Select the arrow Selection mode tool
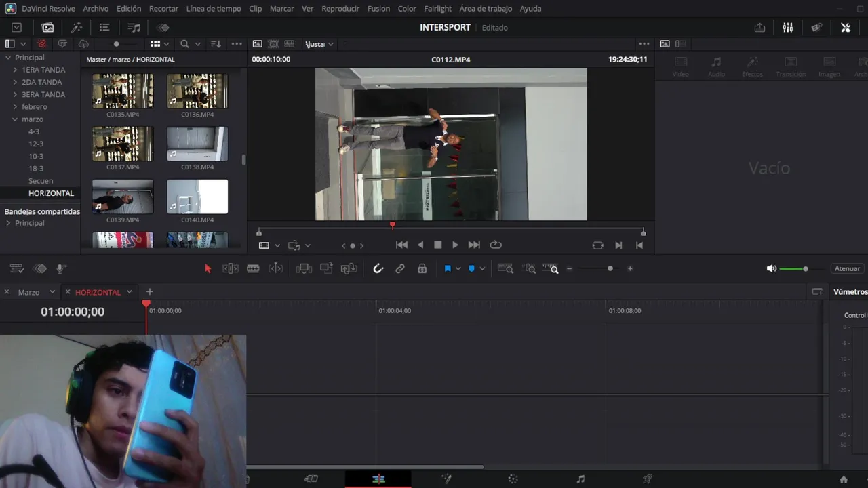868x488 pixels. pos(208,268)
